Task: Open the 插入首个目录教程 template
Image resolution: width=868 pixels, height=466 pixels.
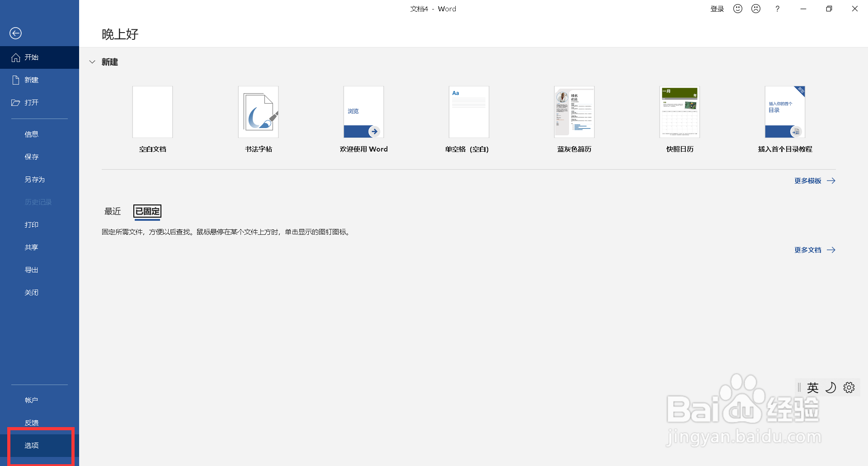Action: [785, 112]
